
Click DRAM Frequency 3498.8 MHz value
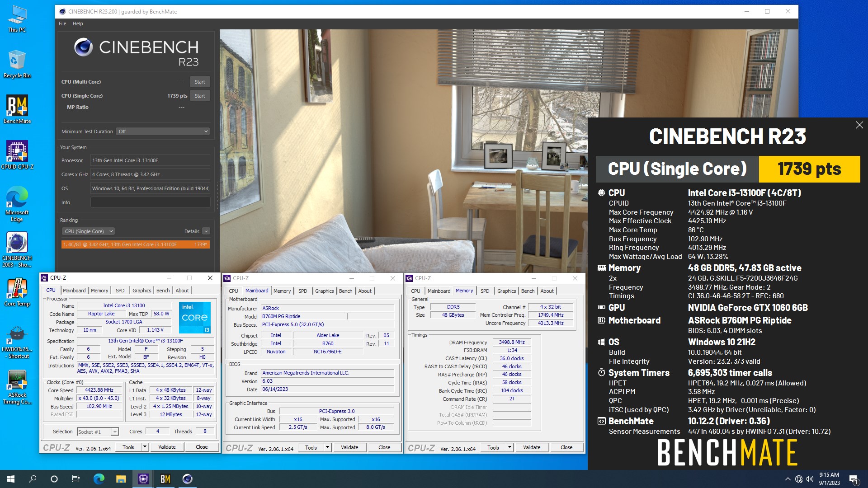coord(512,343)
